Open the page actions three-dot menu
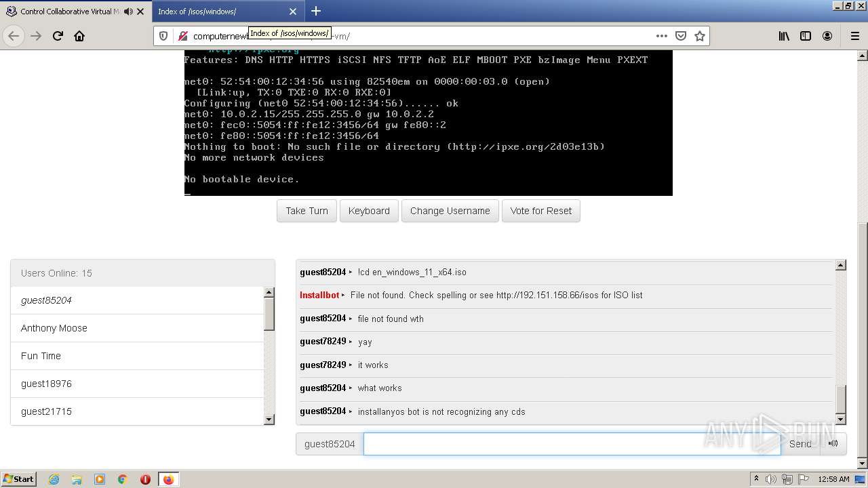 click(662, 36)
